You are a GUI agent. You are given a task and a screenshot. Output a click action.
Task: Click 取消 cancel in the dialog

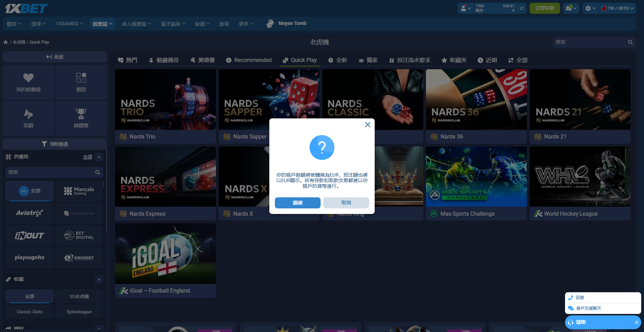coord(346,203)
